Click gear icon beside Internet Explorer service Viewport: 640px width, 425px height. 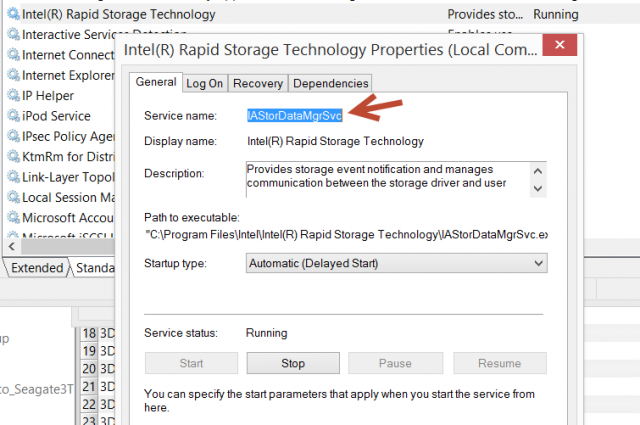[13, 75]
